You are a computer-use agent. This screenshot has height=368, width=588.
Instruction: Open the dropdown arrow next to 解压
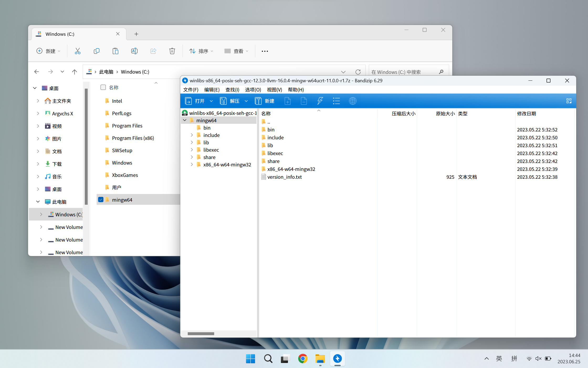pyautogui.click(x=246, y=101)
